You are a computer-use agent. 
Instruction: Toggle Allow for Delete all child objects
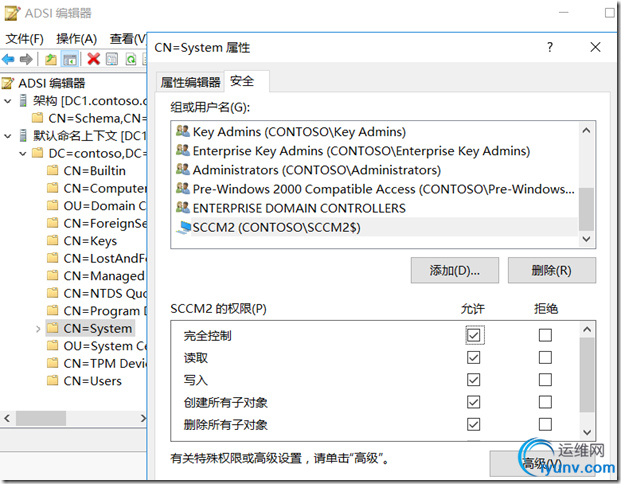[x=474, y=424]
